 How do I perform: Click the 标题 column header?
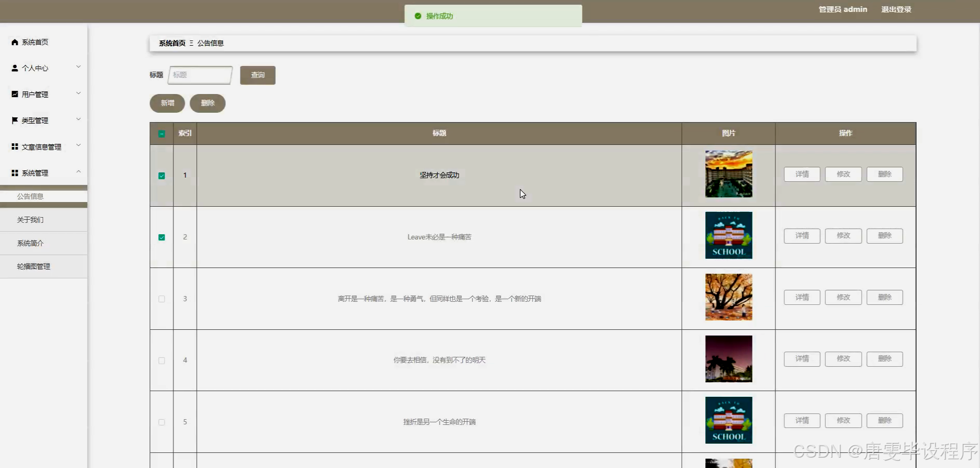click(439, 133)
